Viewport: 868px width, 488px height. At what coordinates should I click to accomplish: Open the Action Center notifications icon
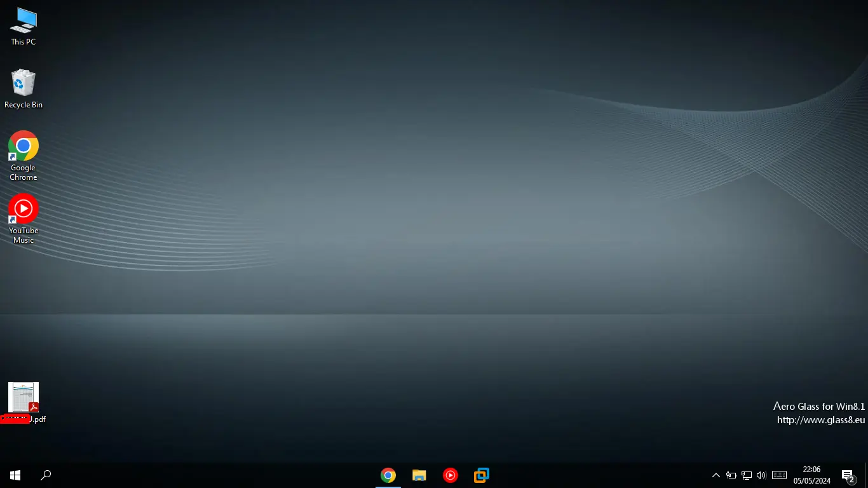pos(848,475)
